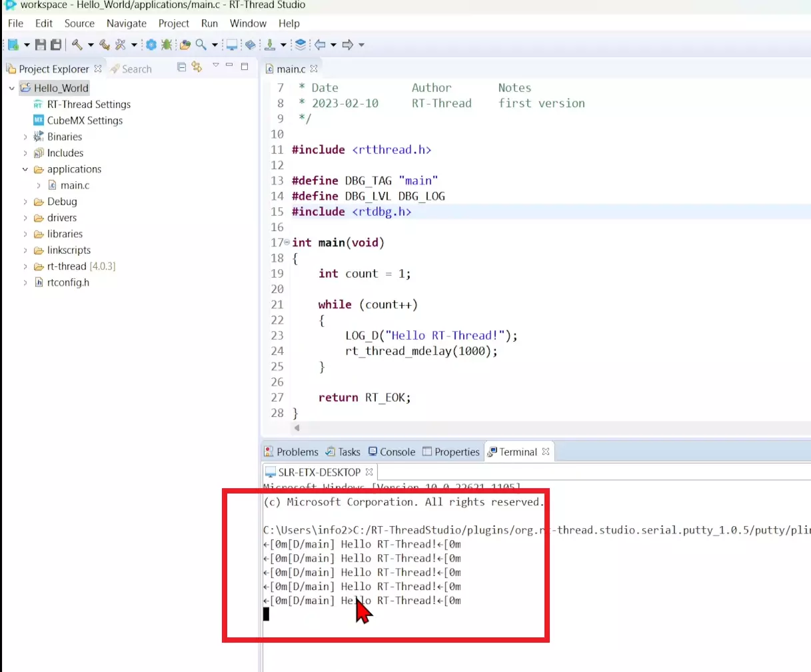
Task: Open the Source menu
Action: [x=79, y=23]
